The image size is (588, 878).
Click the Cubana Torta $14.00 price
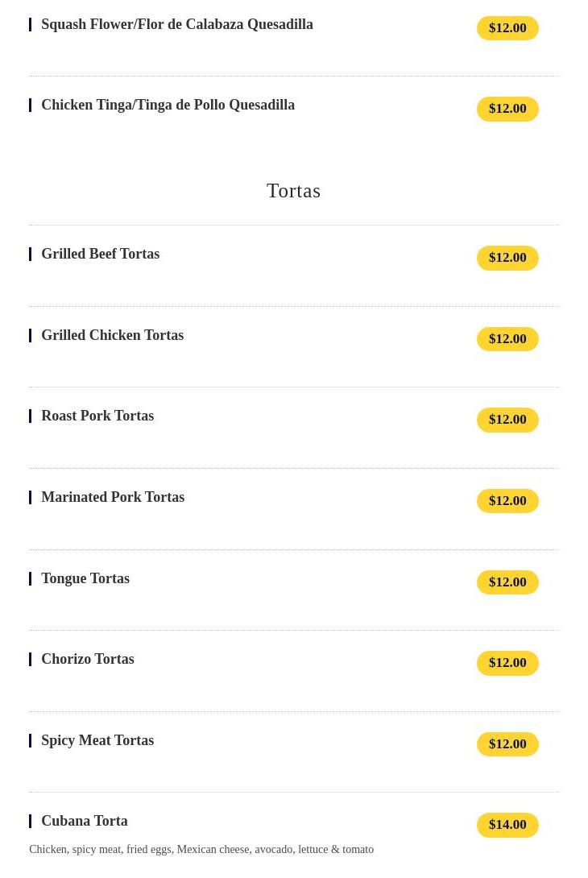[x=507, y=825]
